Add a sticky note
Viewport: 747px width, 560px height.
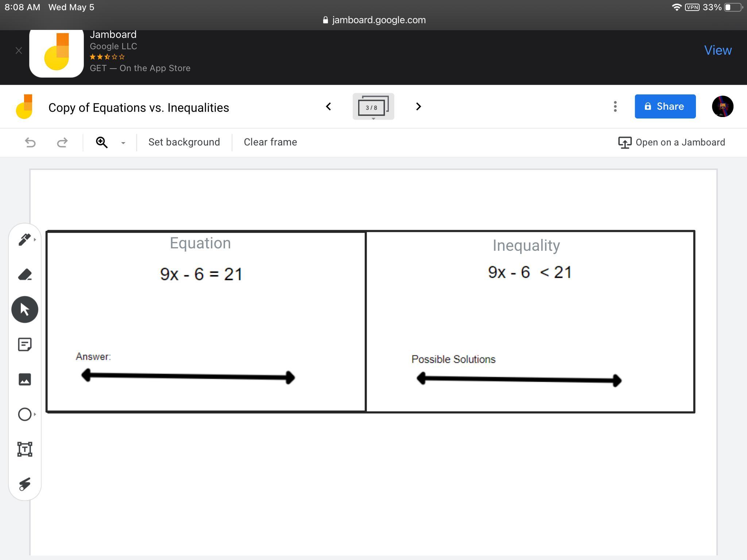click(x=24, y=345)
